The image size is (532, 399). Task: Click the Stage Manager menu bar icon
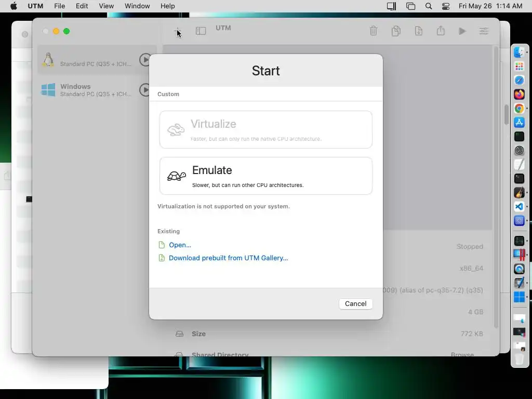(410, 6)
